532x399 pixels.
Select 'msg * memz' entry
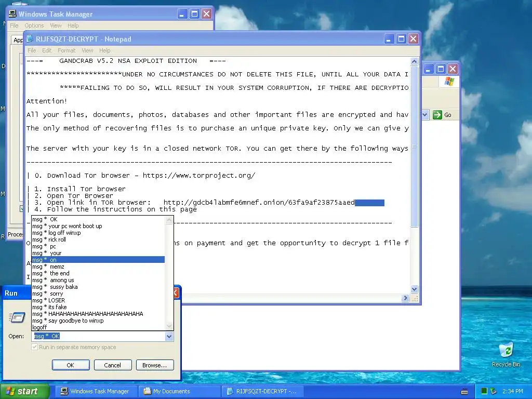pos(98,267)
